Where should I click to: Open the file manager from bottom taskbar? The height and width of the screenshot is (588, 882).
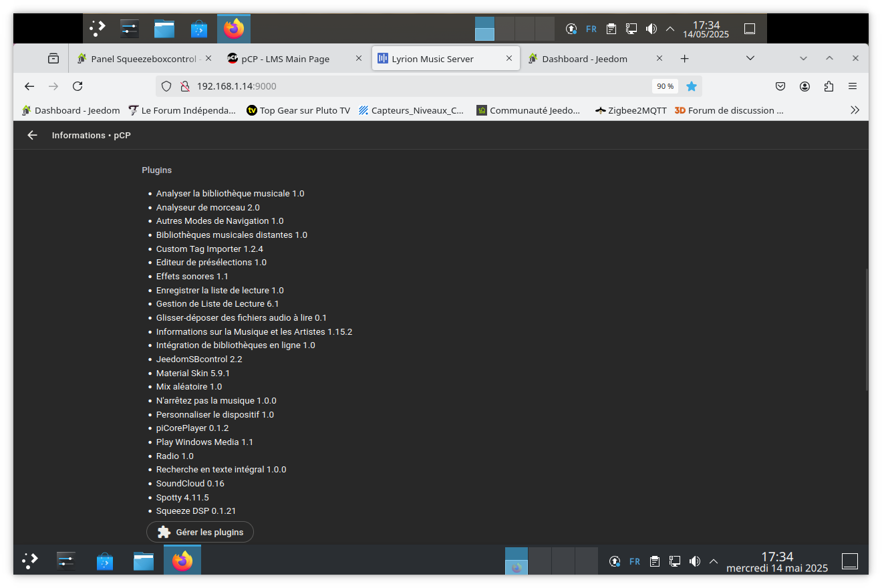[x=143, y=561]
